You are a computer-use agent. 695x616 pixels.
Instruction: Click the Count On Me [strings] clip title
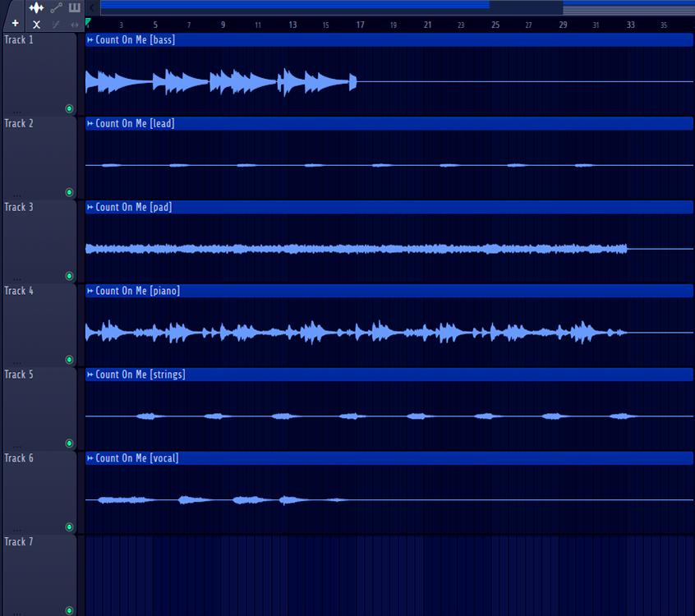point(140,375)
